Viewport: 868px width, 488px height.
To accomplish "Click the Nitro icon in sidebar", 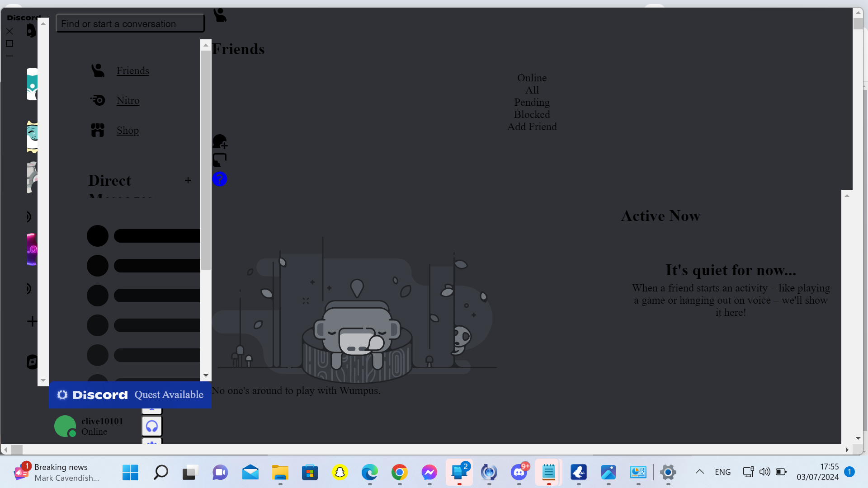I will coord(98,100).
